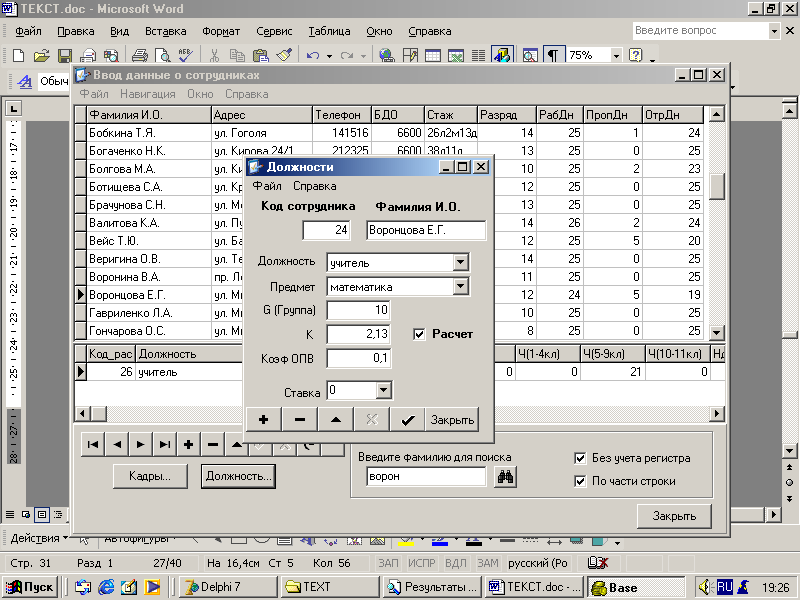
Task: Uncheck Без учета регистра option
Action: 580,459
